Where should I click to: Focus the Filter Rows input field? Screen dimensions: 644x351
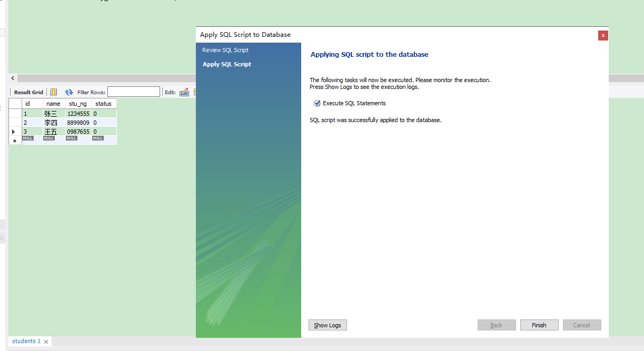134,92
